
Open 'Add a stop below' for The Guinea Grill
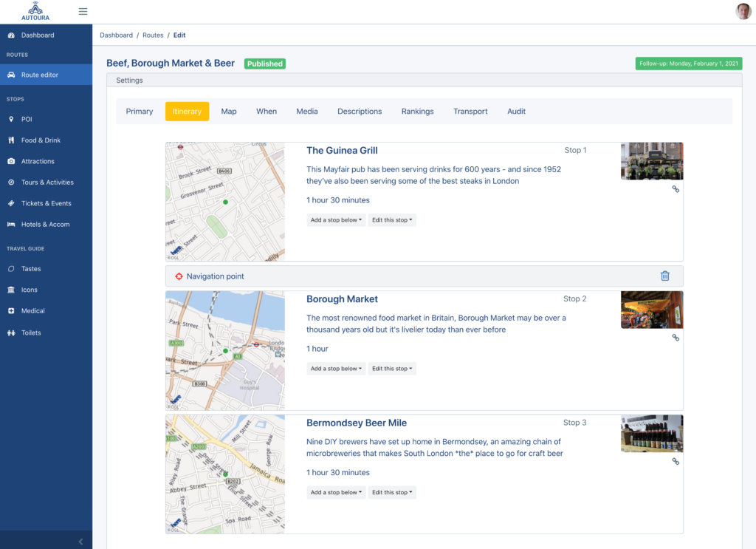[x=336, y=220]
